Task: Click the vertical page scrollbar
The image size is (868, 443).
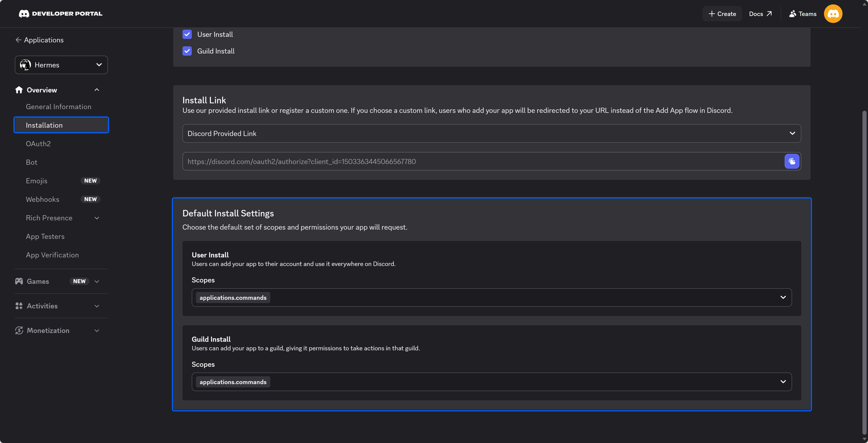Action: [864, 272]
